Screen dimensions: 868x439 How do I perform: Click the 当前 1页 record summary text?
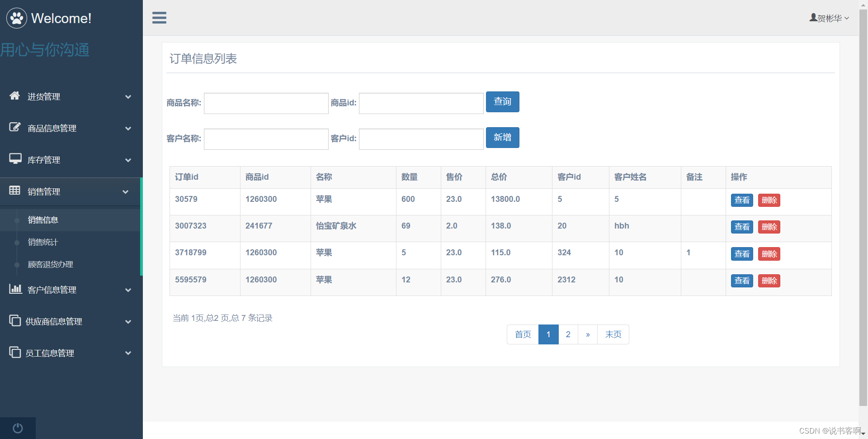point(222,318)
